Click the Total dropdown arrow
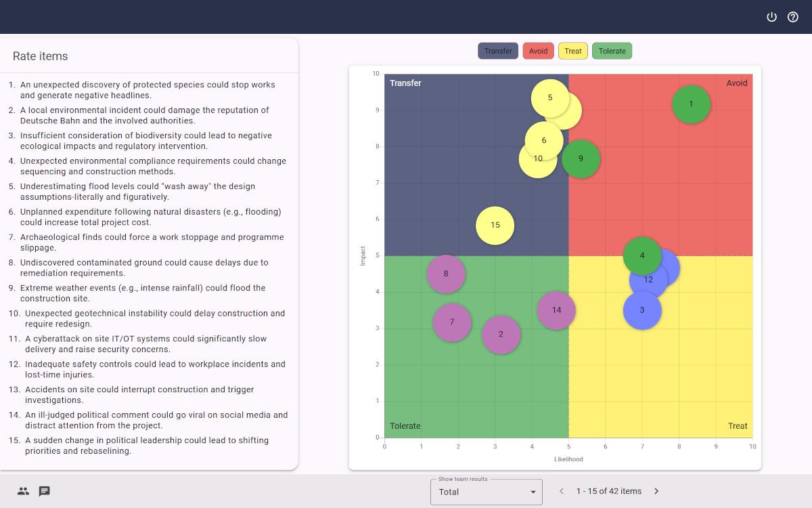Screen dimensions: 812x508 point(533,492)
